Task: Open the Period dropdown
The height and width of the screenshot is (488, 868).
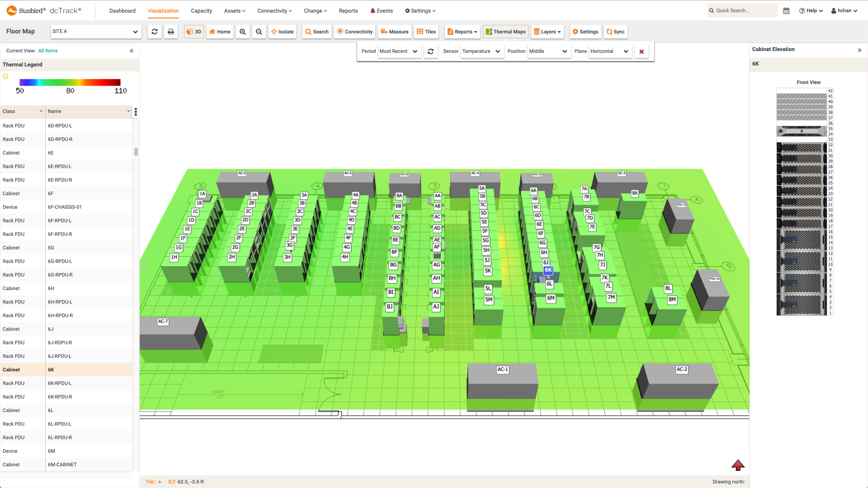Action: (x=399, y=51)
